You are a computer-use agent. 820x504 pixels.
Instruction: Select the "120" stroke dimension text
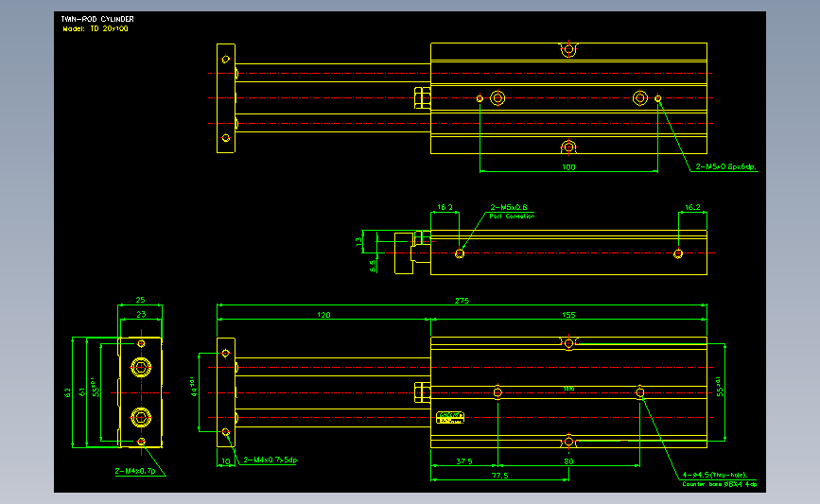[x=323, y=315]
